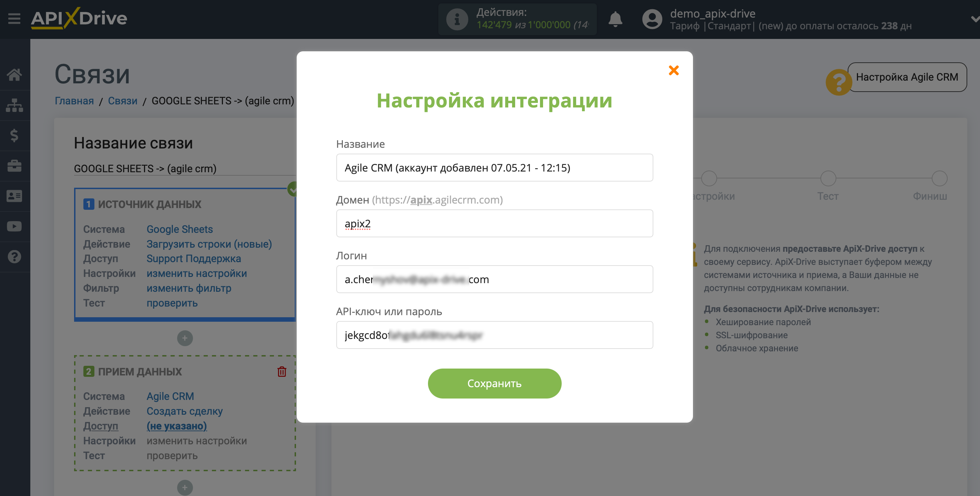980x496 pixels.
Task: Select the Настройки step marker
Action: [709, 178]
